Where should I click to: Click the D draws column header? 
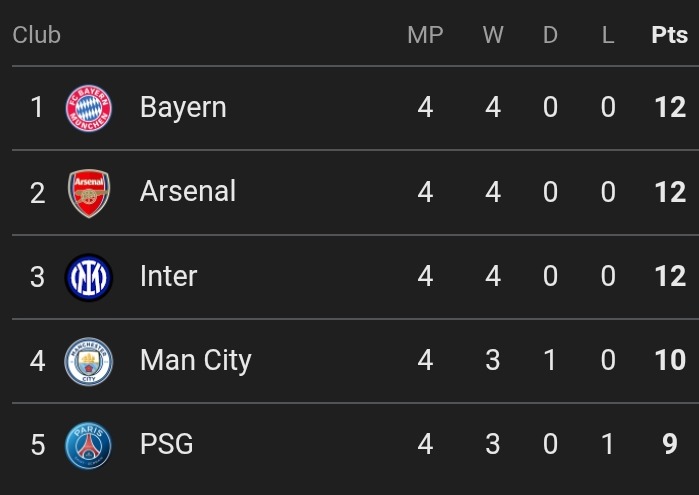(x=550, y=35)
